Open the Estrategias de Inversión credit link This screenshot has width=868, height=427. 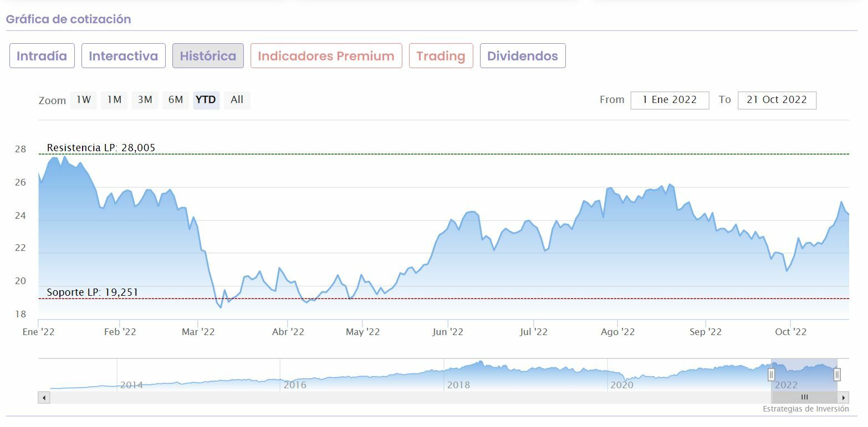[805, 409]
